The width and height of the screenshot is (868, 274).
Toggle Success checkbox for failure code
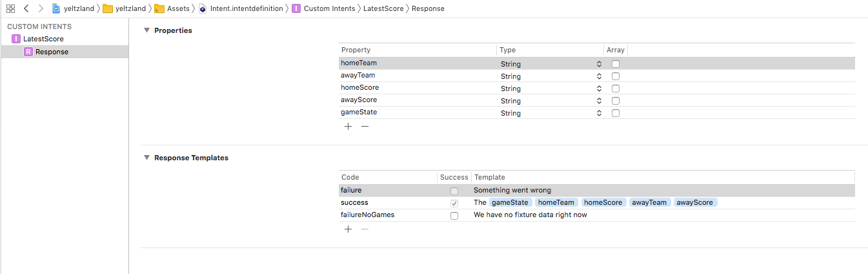pyautogui.click(x=454, y=191)
